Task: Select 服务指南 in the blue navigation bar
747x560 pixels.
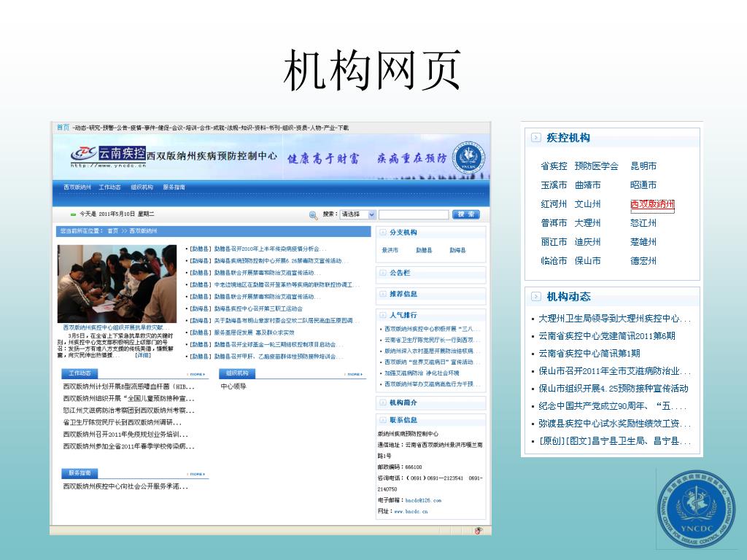Action: click(174, 187)
